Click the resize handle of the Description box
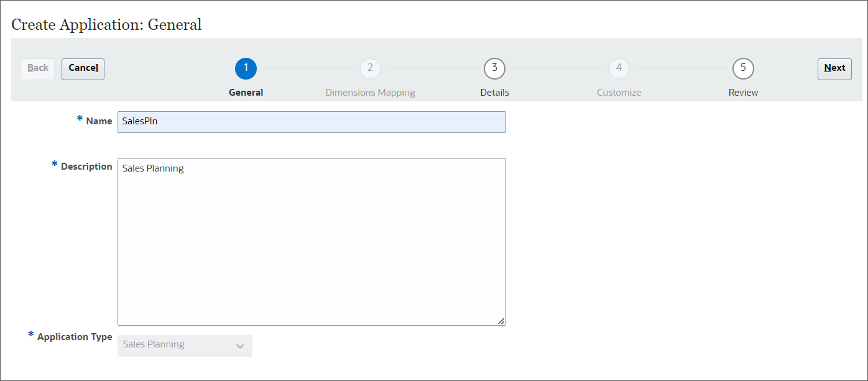 tap(501, 321)
